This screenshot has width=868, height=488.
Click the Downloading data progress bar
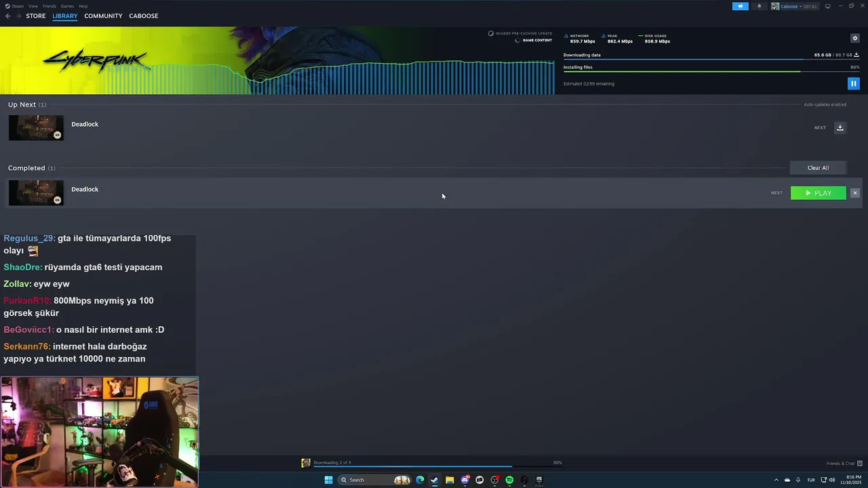(x=711, y=60)
